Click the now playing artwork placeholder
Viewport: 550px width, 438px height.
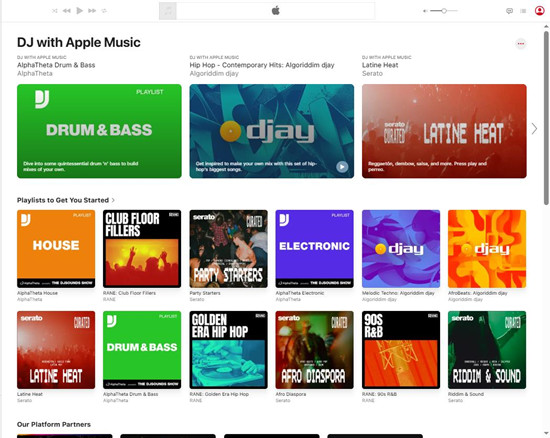[168, 11]
